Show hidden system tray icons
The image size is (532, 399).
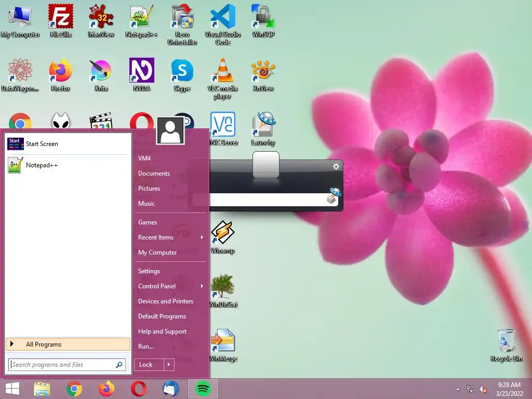coord(458,389)
